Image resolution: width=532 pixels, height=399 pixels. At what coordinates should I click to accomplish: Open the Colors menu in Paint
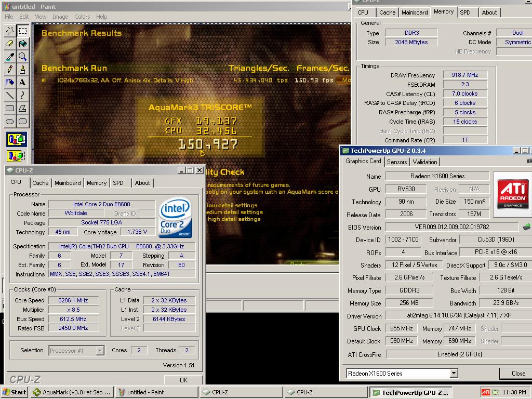[82, 17]
